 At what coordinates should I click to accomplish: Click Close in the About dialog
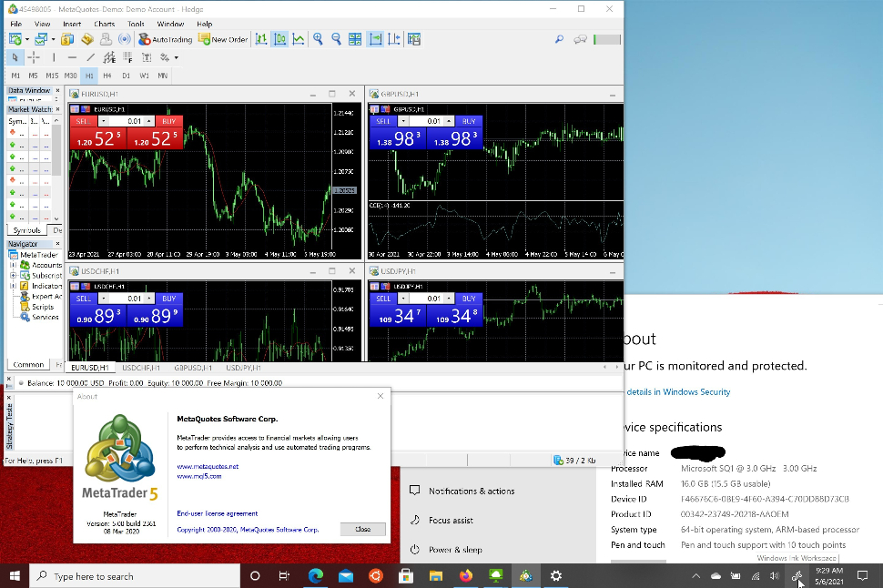pyautogui.click(x=363, y=529)
